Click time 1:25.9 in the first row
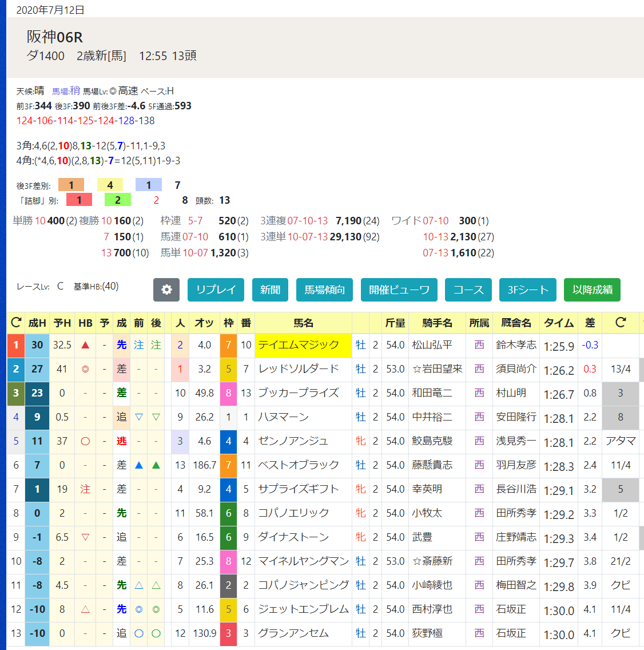Screen dimensions: 644x650 pos(559,346)
